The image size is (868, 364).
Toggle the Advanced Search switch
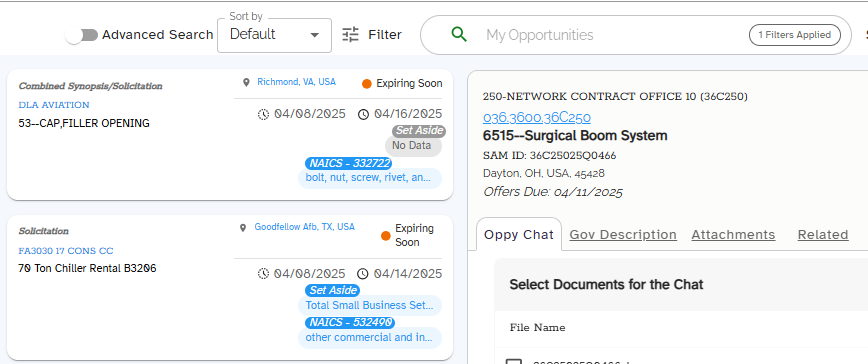pos(81,35)
